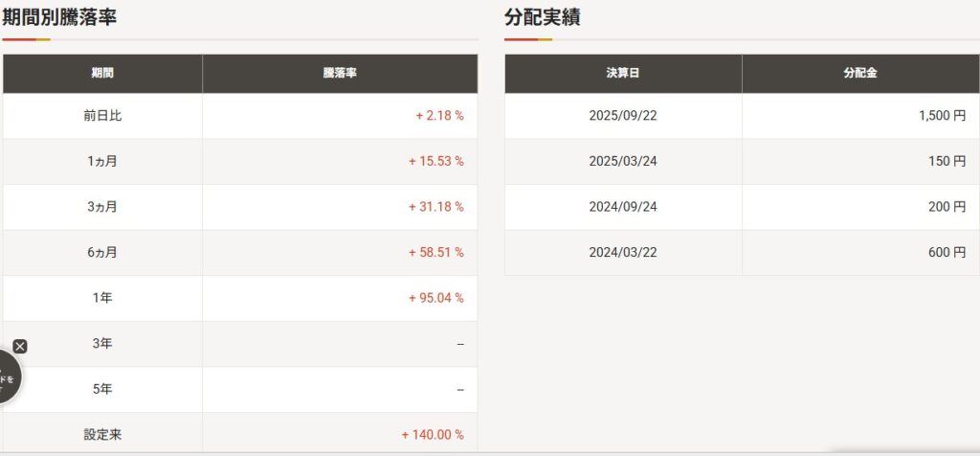The height and width of the screenshot is (456, 980).
Task: Click the 分配実績 section heading
Action: pos(543,17)
